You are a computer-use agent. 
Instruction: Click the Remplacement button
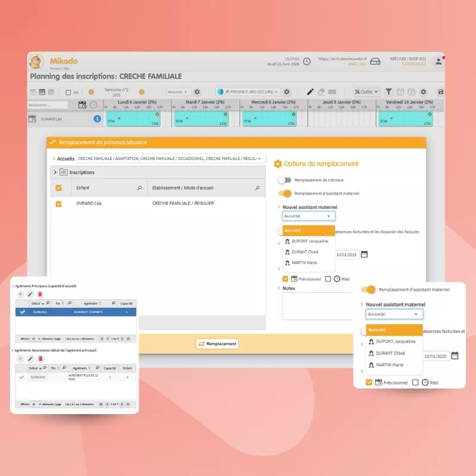(x=217, y=343)
